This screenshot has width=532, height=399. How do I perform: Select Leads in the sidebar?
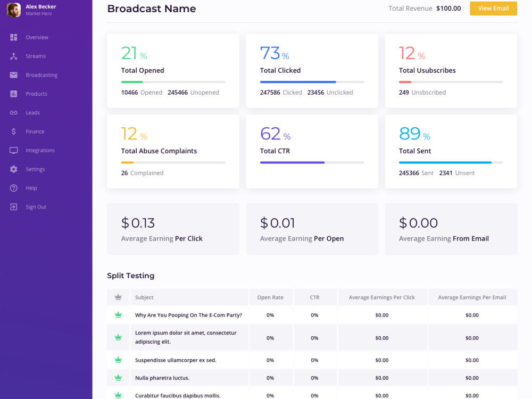(32, 113)
